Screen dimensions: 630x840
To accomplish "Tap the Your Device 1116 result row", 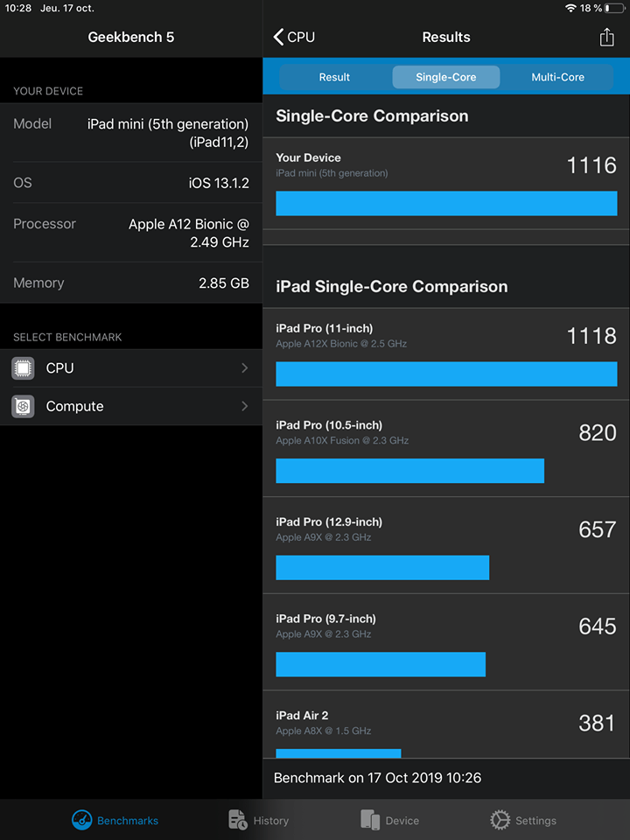I will [446, 179].
